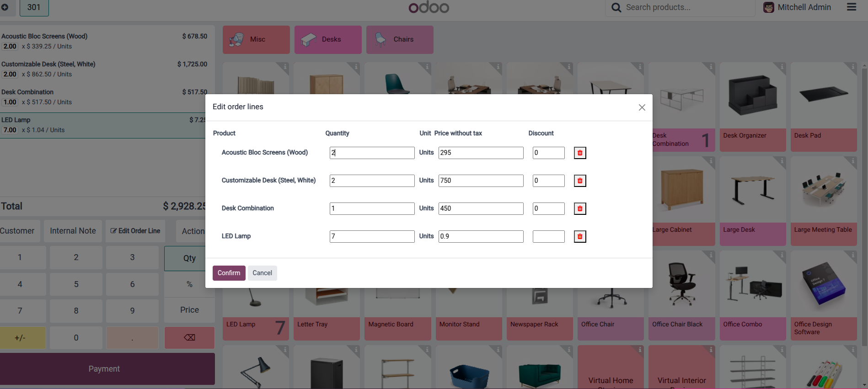Switch to the Desks category
The width and height of the screenshot is (868, 389).
point(328,40)
